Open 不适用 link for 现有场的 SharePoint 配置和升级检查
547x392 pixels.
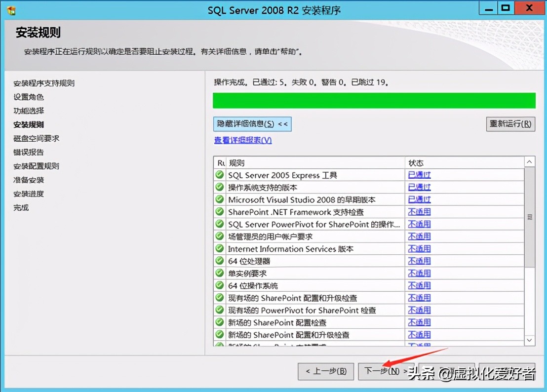tap(419, 298)
